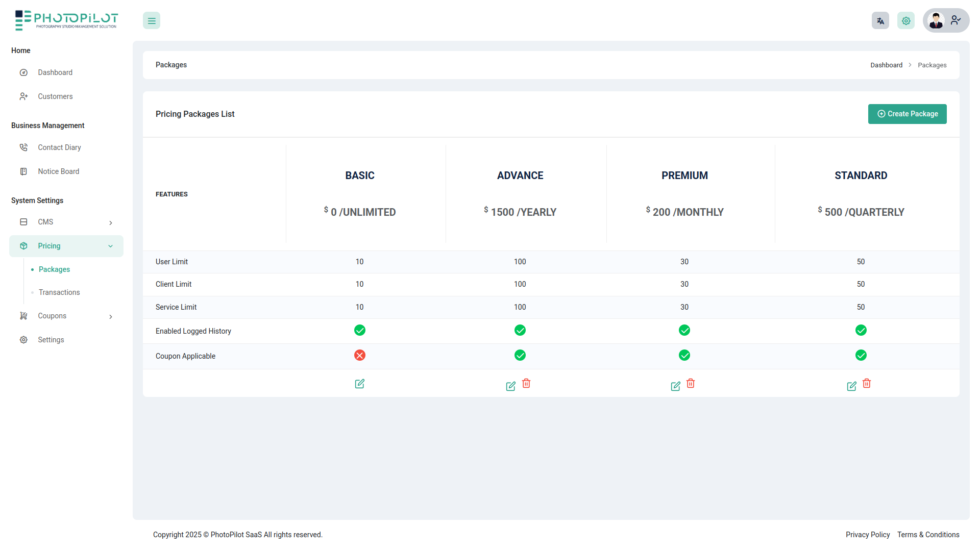Click the PhotoPilot logo

pos(66,20)
